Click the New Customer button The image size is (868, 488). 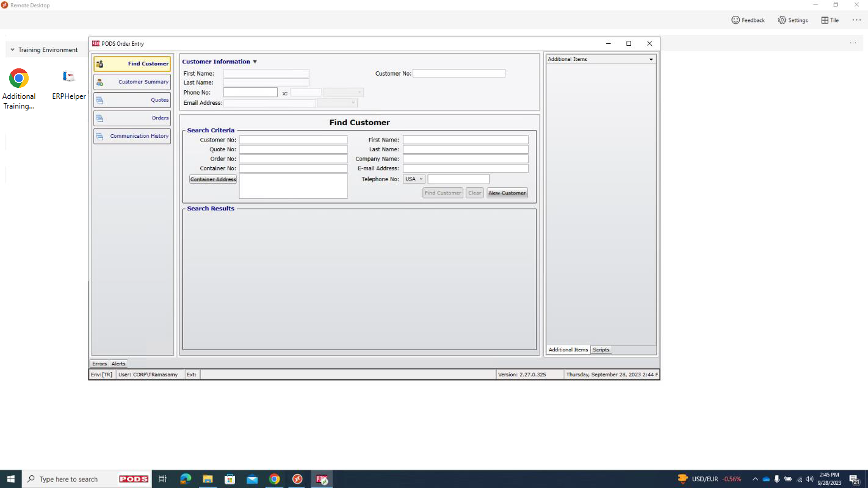click(507, 193)
